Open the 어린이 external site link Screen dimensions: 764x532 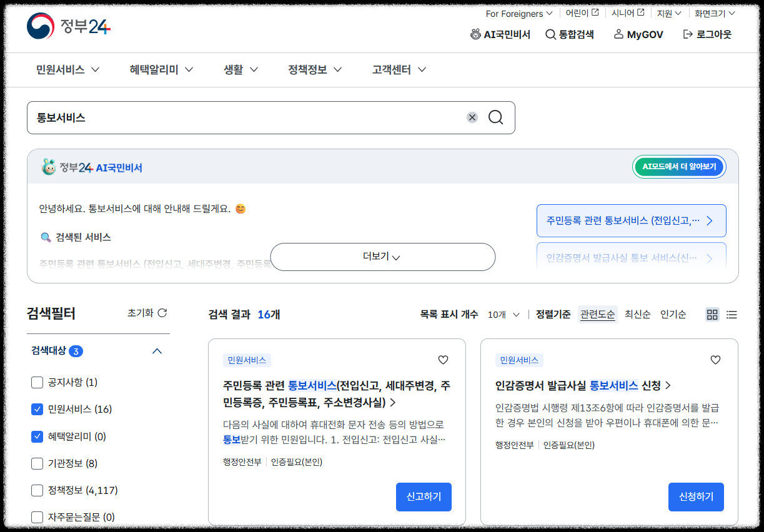[582, 12]
